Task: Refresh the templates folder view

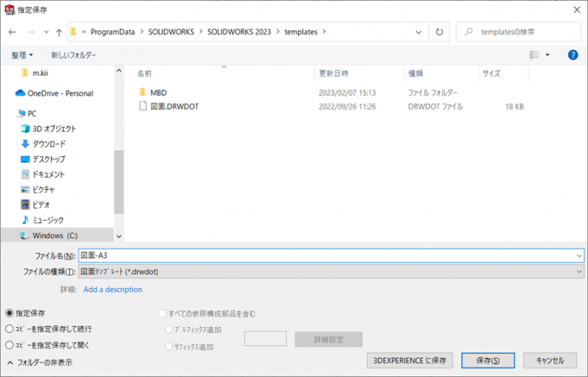Action: pos(439,33)
